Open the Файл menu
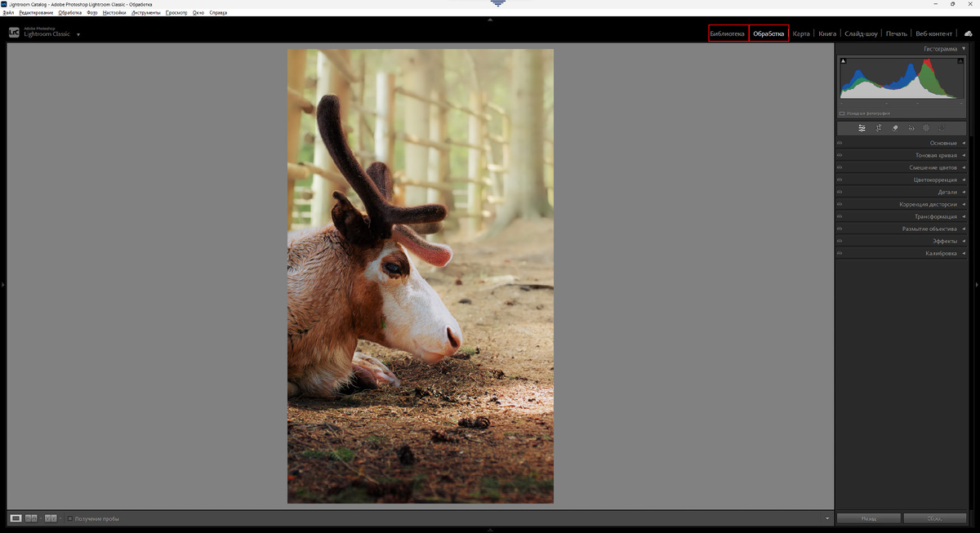Viewport: 980px width, 533px height. [x=8, y=13]
